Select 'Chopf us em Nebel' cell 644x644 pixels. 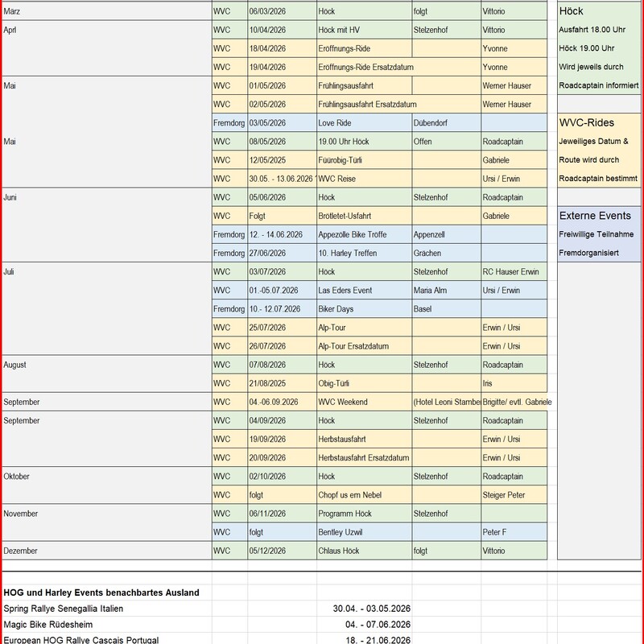pyautogui.click(x=364, y=495)
